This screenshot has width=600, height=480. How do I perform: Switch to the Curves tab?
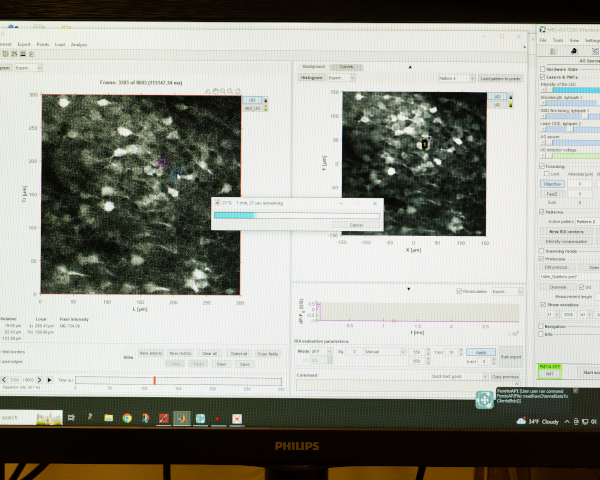(x=346, y=67)
